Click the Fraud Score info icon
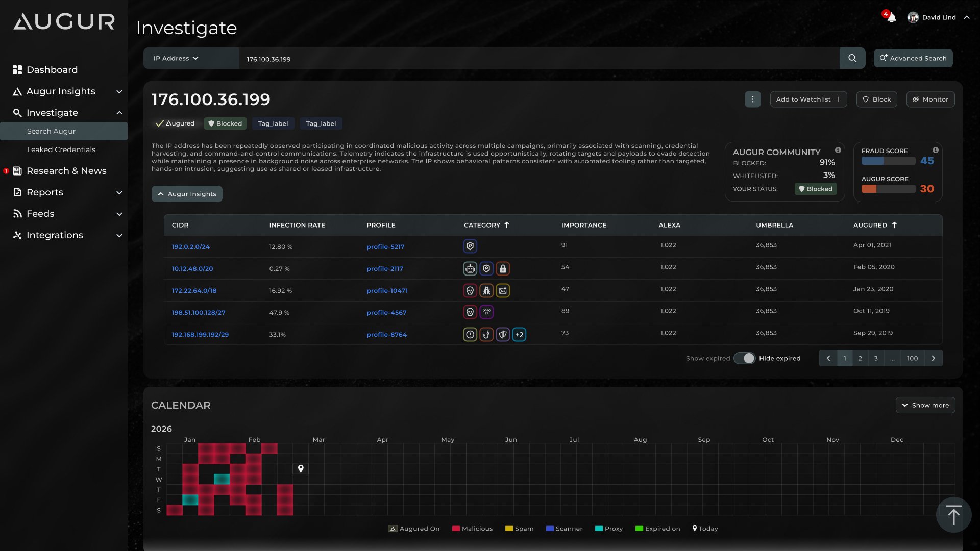 (x=935, y=150)
